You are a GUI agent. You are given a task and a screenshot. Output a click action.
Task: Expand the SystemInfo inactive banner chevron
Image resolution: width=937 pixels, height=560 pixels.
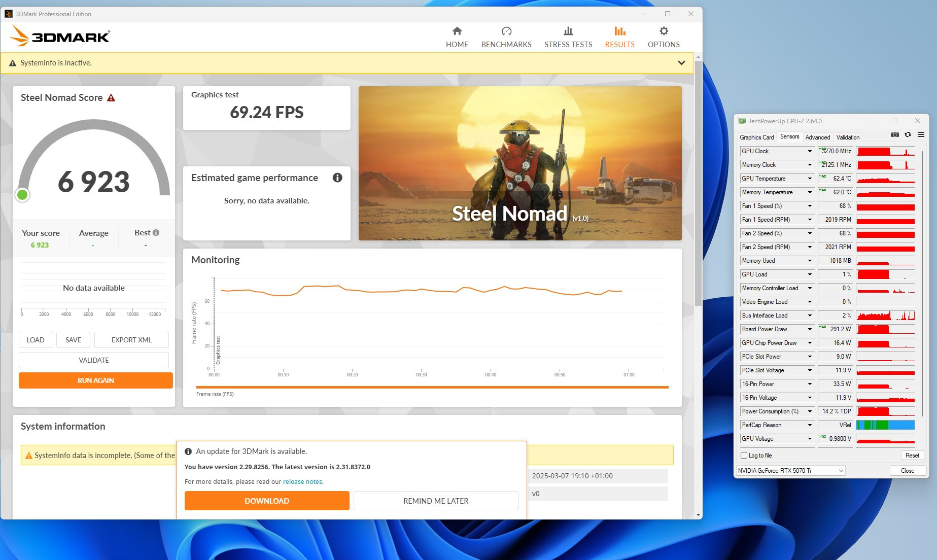681,63
